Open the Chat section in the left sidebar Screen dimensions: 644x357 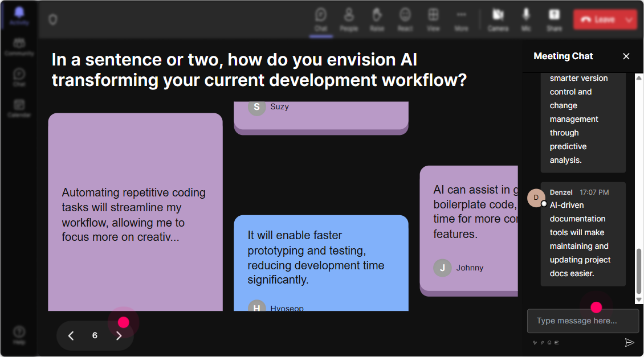(x=19, y=77)
